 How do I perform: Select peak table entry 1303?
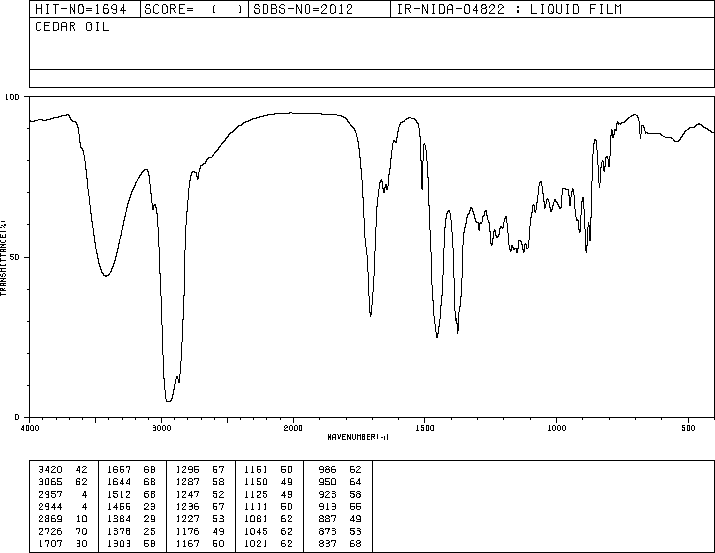(131, 543)
